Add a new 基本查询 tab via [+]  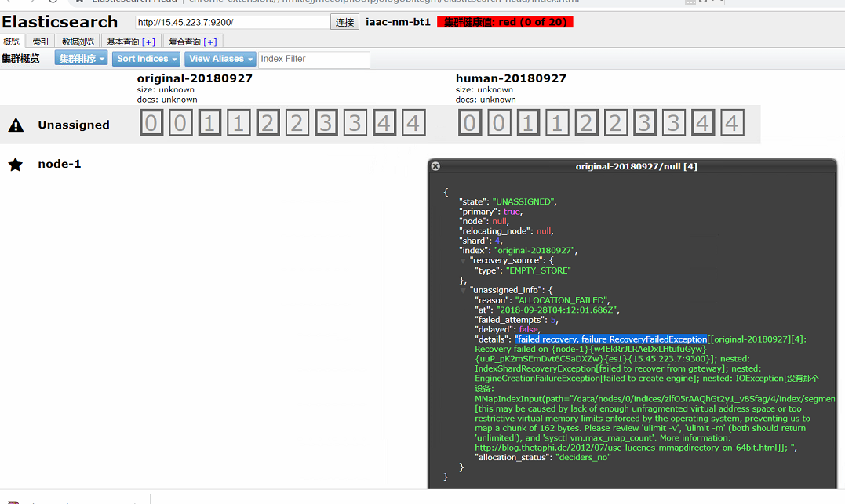click(149, 42)
